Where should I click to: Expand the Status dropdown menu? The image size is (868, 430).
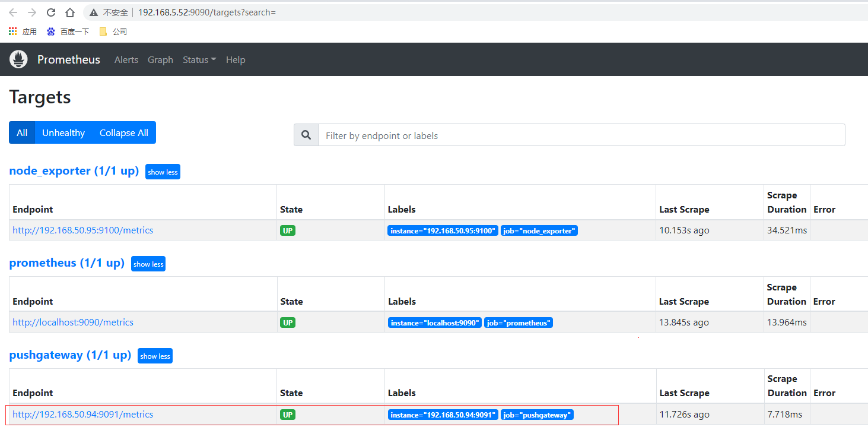[x=199, y=60]
